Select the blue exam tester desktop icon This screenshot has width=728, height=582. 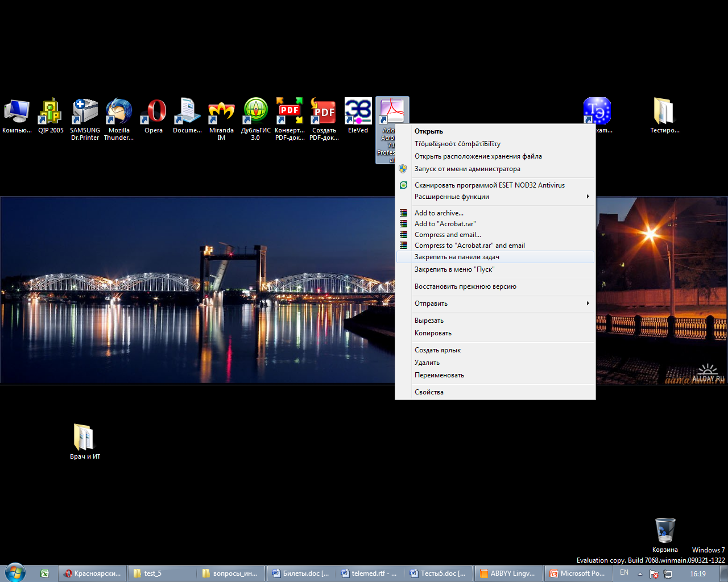pyautogui.click(x=597, y=111)
